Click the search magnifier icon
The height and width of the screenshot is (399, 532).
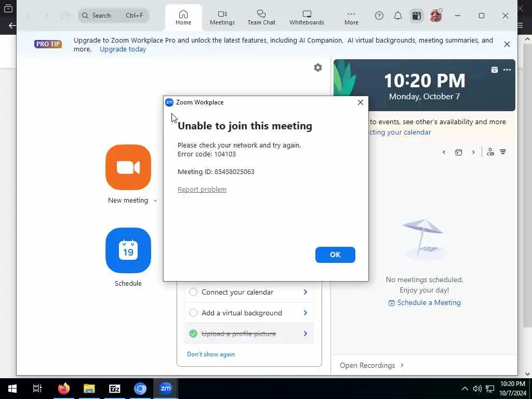pyautogui.click(x=85, y=16)
